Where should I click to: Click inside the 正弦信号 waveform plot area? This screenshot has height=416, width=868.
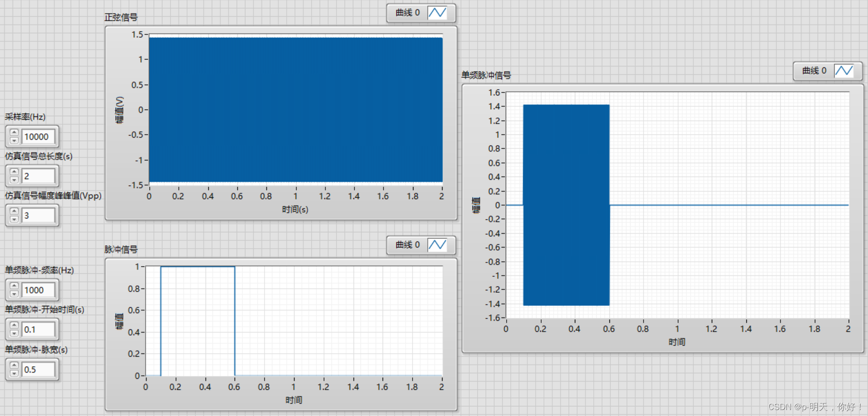pyautogui.click(x=295, y=110)
